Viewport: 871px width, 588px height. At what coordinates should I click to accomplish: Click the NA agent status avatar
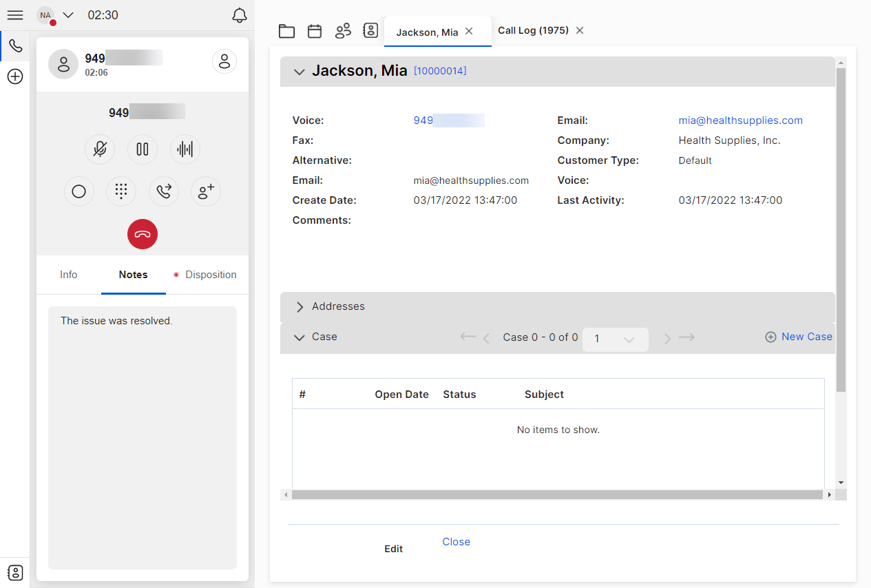(x=45, y=15)
